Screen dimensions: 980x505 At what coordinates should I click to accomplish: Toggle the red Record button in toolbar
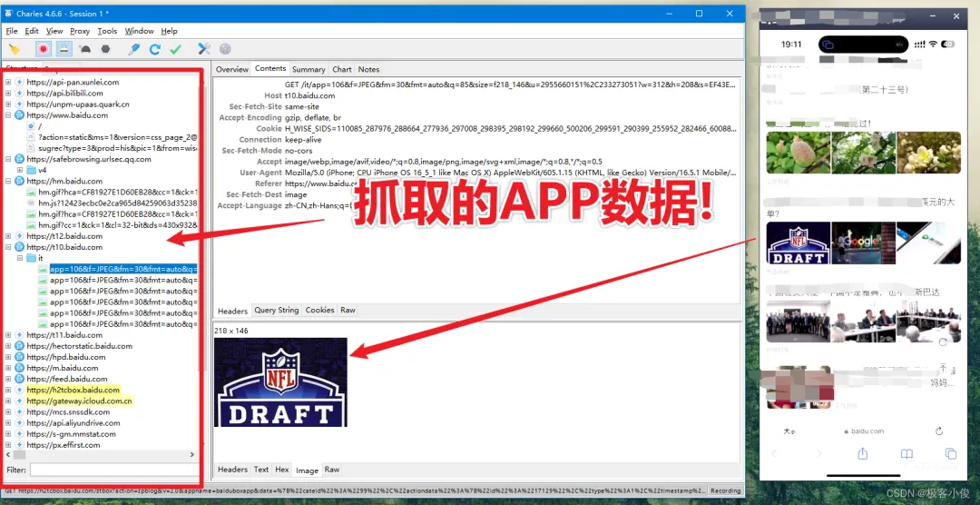(x=44, y=49)
